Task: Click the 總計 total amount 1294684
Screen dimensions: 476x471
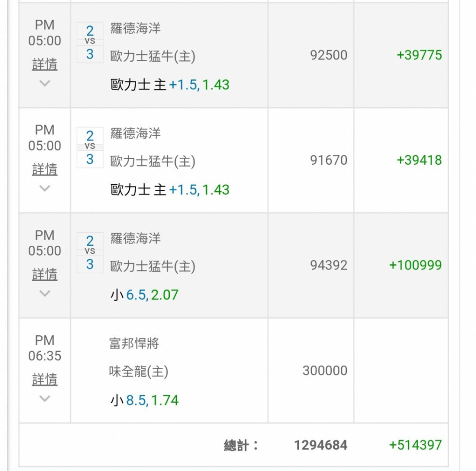Action: pyautogui.click(x=320, y=445)
